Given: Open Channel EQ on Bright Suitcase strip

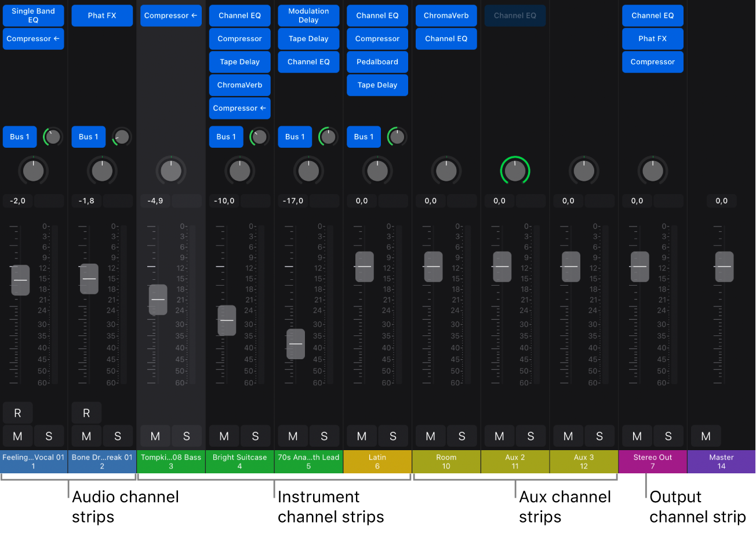Looking at the screenshot, I should [240, 16].
